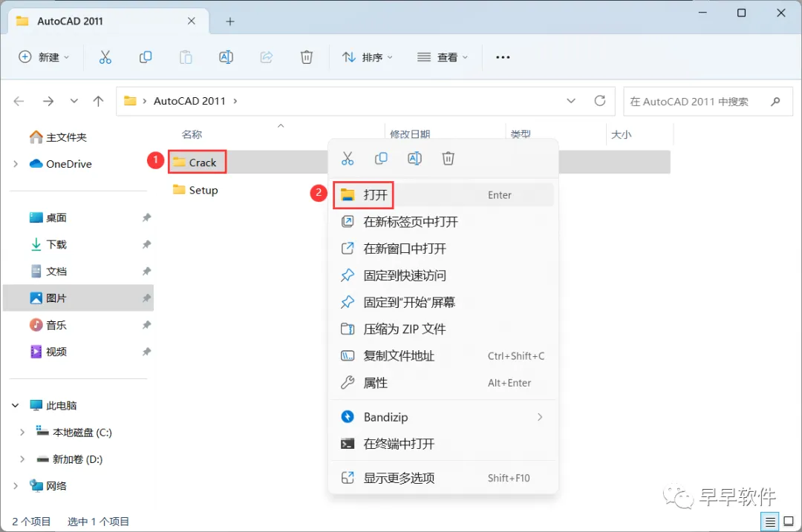
Task: Click the chevron after AutoCAD 2011 in the breadcrumb
Action: click(x=235, y=101)
